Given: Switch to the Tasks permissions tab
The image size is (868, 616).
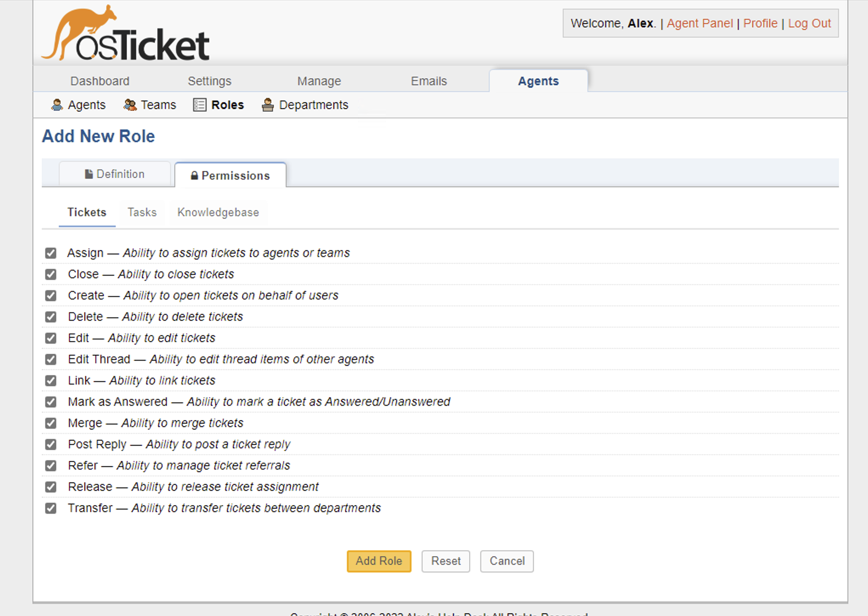Looking at the screenshot, I should pyautogui.click(x=142, y=212).
